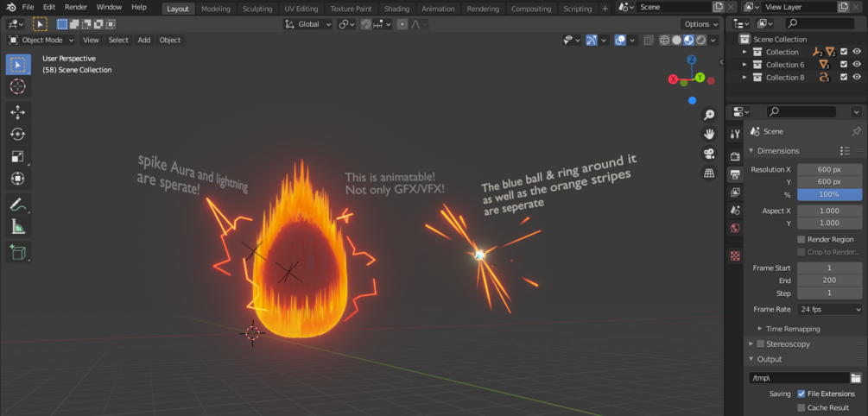868x416 pixels.
Task: Open the File menu
Action: [x=28, y=7]
